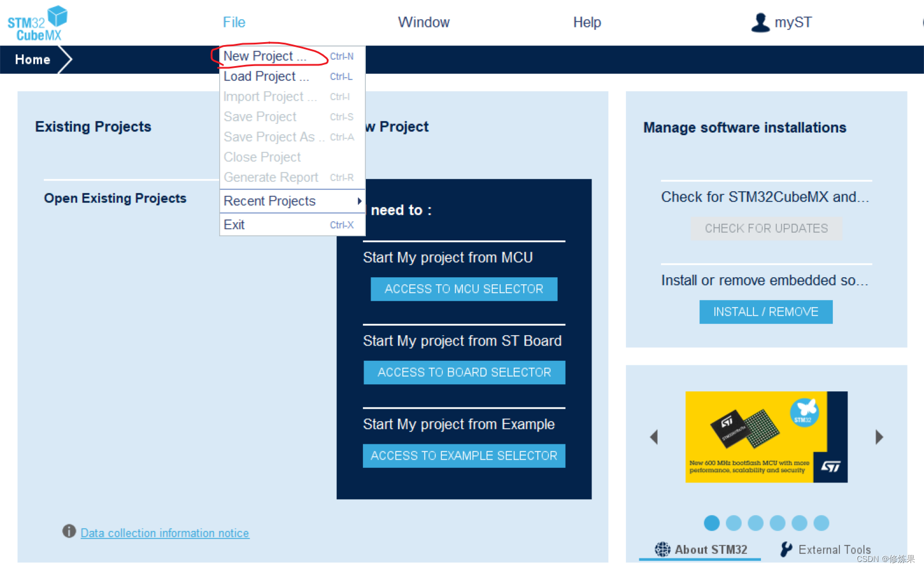Click the info icon beside data collection notice

tap(69, 531)
